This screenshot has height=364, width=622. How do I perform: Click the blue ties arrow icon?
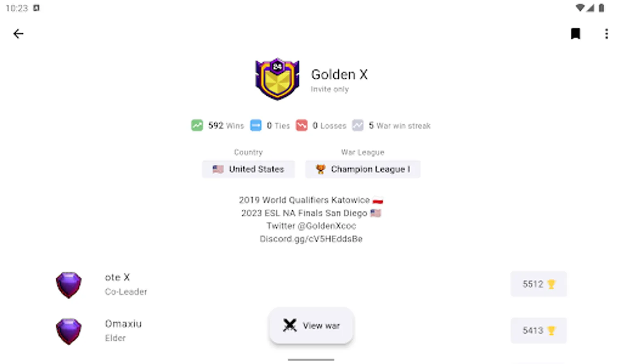click(256, 125)
